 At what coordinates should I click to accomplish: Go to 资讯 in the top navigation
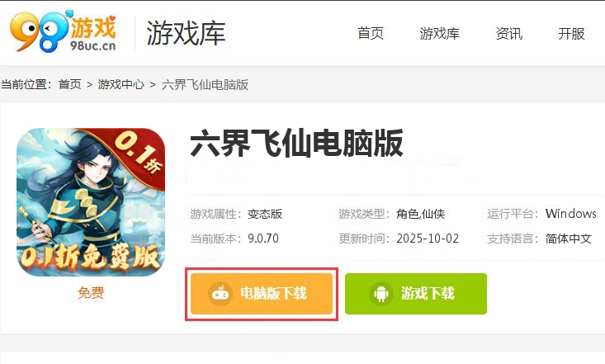[509, 34]
